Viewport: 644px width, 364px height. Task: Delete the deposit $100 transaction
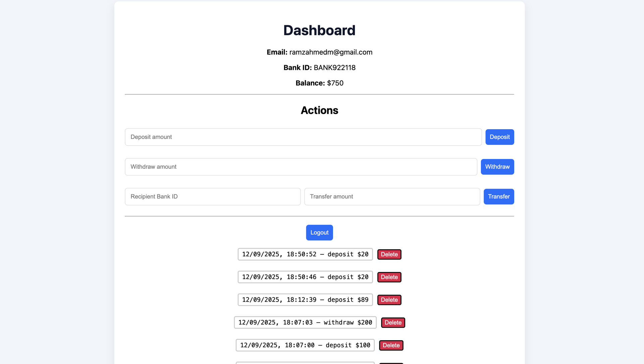(391, 345)
